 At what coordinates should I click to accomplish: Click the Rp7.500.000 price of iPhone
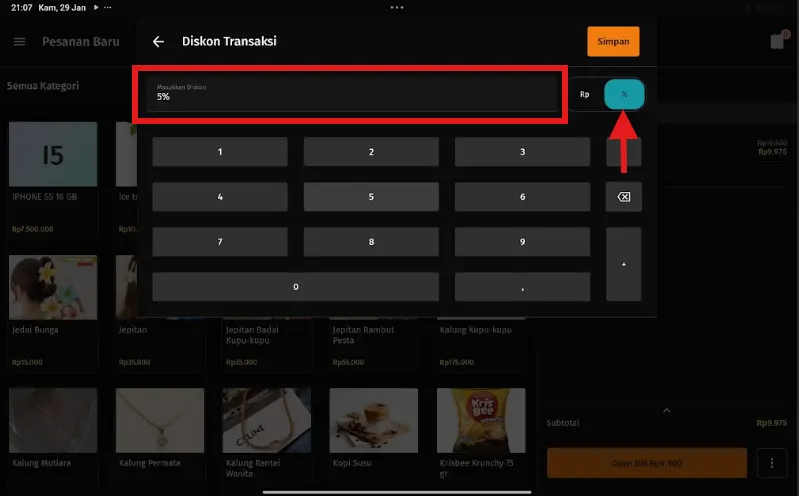[x=33, y=229]
